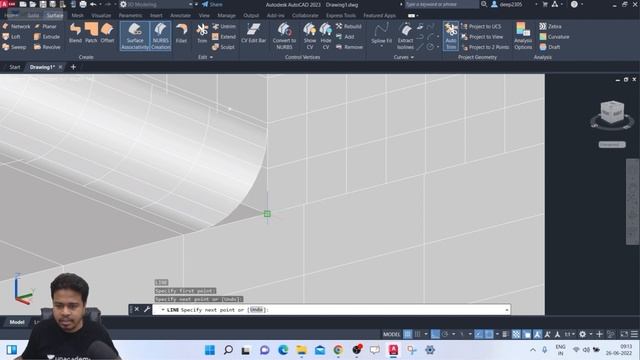Select the Network surface tool
Viewport: 640px width, 360px height.
[16, 26]
